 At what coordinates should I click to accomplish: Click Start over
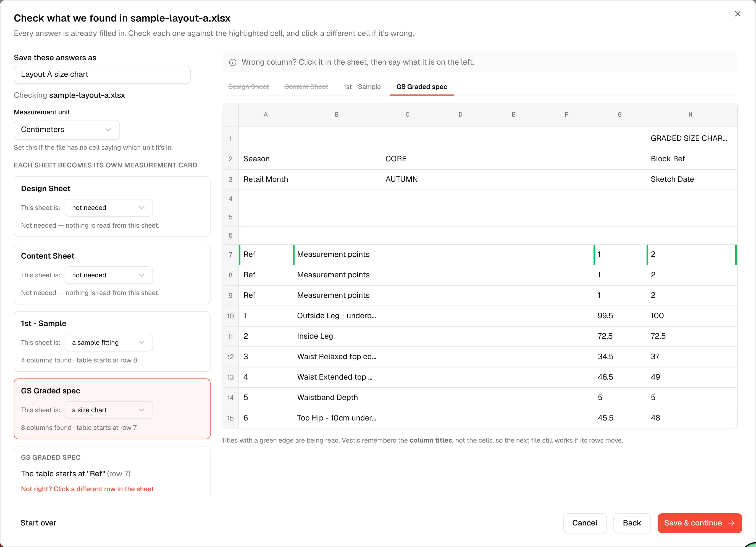click(x=38, y=523)
